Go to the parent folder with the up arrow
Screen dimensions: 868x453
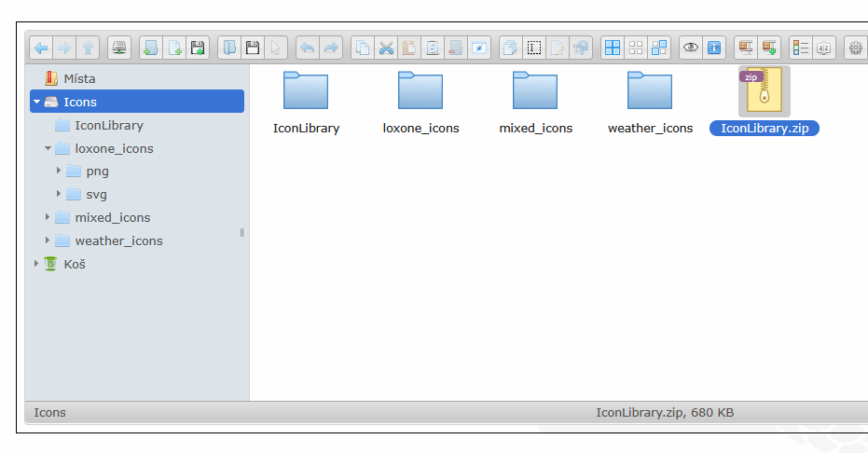[x=88, y=48]
